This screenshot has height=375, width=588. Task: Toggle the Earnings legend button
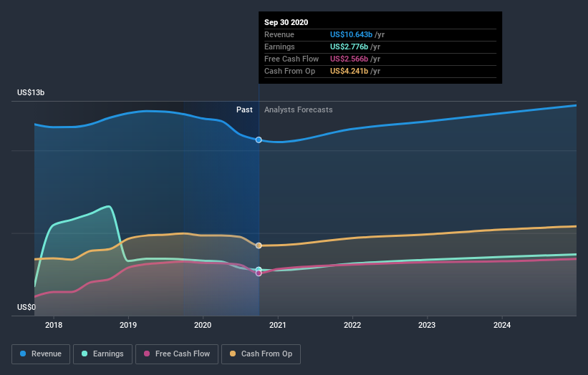102,354
